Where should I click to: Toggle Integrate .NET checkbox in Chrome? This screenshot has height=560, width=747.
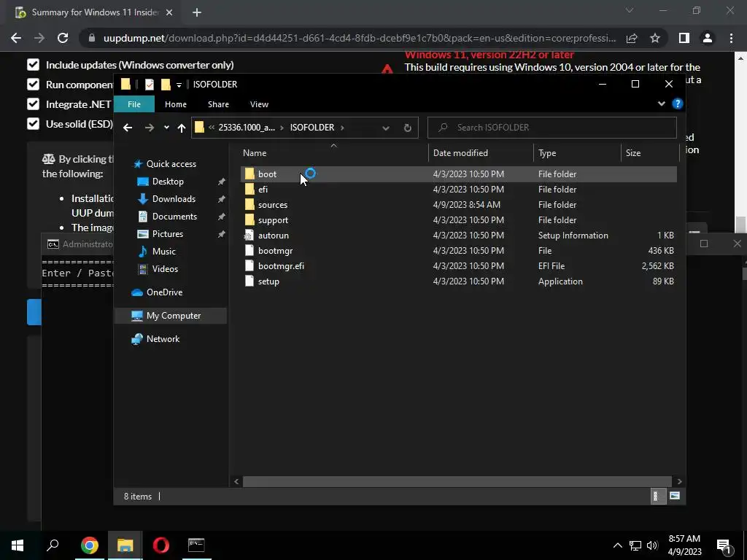33,104
